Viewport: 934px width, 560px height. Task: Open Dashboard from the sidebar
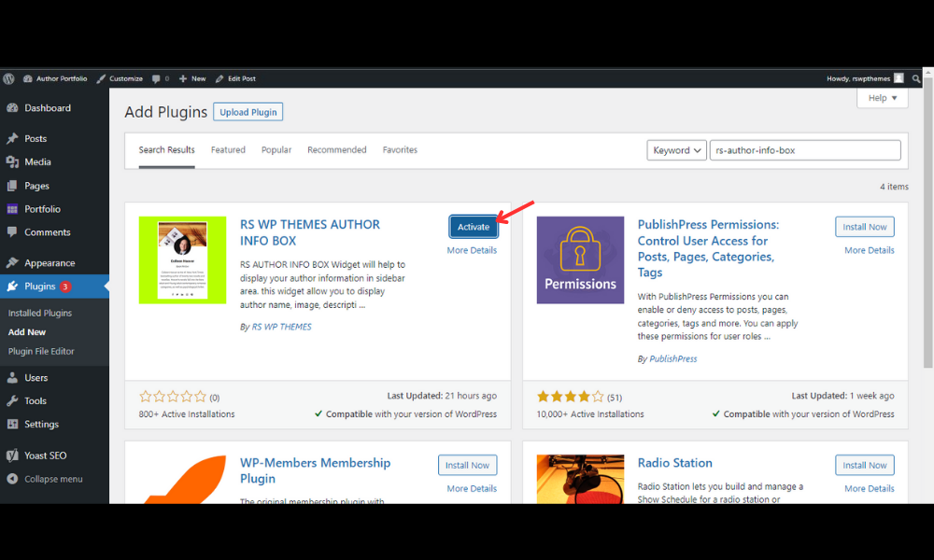pyautogui.click(x=47, y=108)
